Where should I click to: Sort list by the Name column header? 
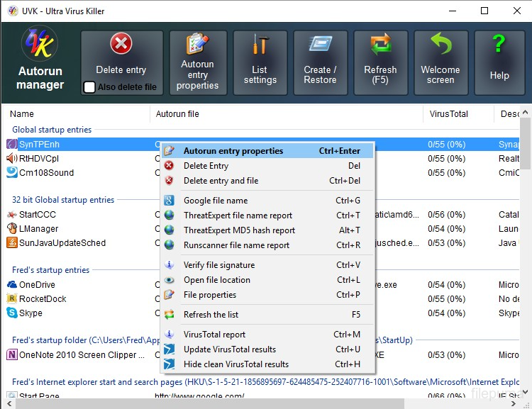[x=22, y=113]
